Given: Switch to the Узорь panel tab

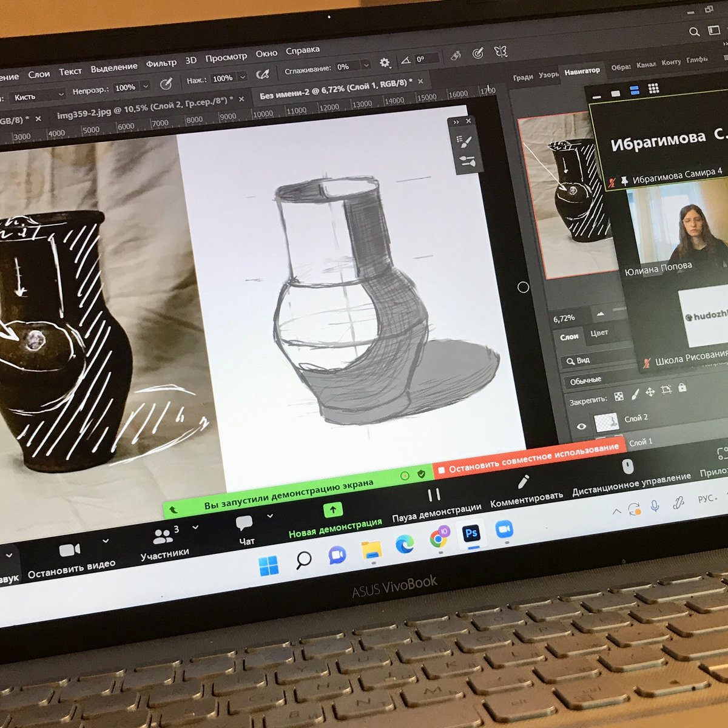Looking at the screenshot, I should pos(548,75).
